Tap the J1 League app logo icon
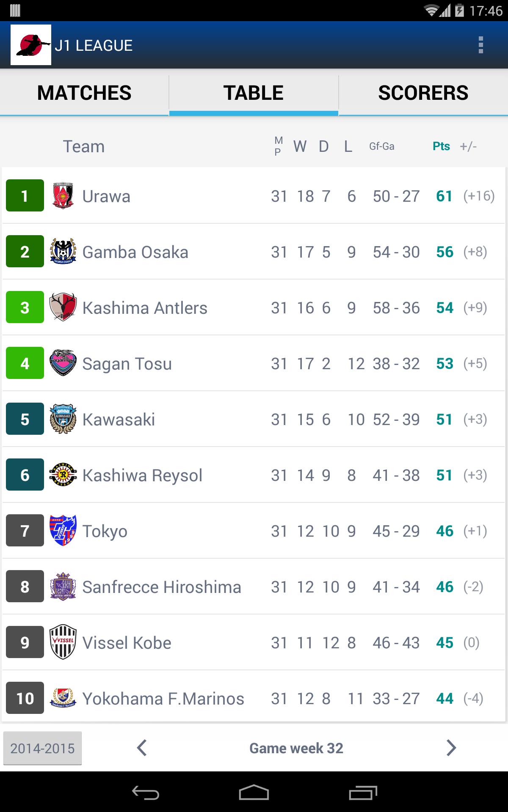The image size is (508, 812). pyautogui.click(x=31, y=45)
